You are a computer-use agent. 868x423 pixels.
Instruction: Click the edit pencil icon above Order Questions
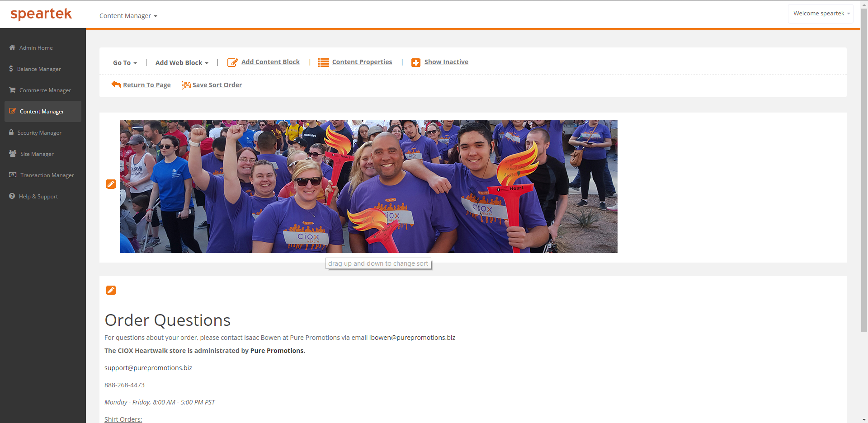[x=111, y=290]
